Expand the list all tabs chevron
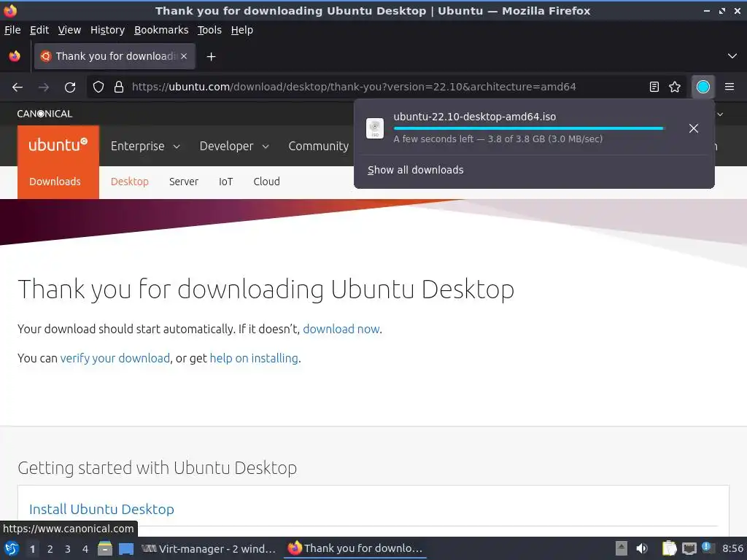This screenshot has width=747, height=560. [732, 56]
